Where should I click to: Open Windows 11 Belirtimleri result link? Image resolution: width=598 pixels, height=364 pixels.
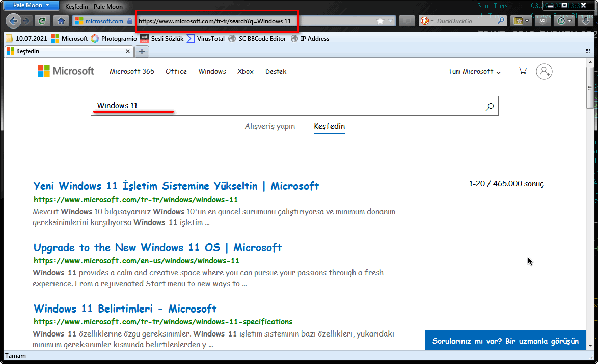pos(125,309)
